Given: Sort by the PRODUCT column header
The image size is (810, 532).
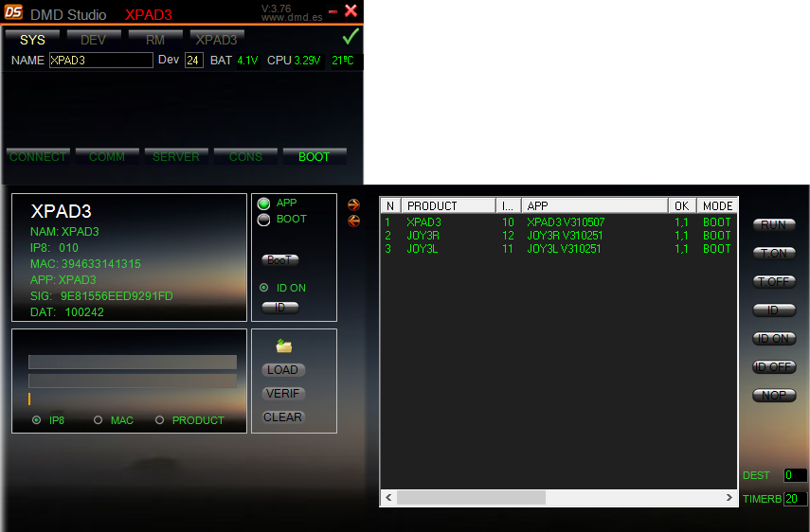Looking at the screenshot, I should 448,205.
